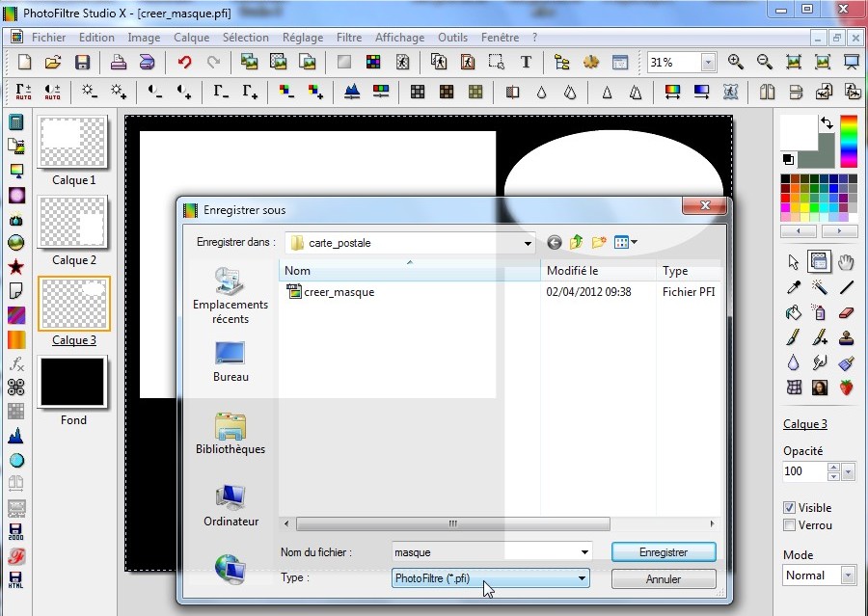Select the Text tool T icon
The width and height of the screenshot is (868, 616).
click(x=526, y=62)
